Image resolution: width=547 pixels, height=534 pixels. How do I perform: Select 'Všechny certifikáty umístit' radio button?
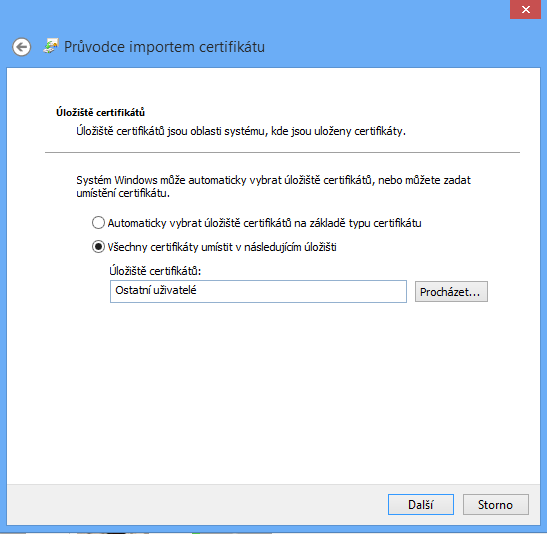coord(98,247)
